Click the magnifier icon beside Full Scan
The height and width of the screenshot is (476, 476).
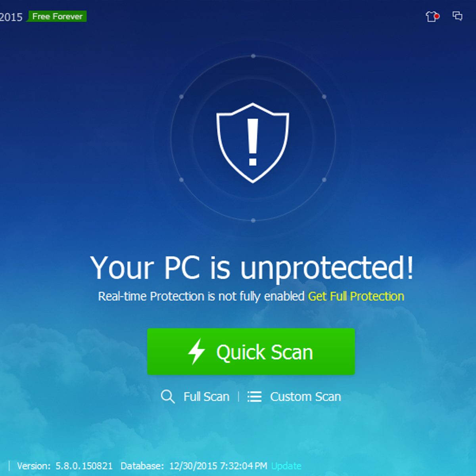pos(168,396)
